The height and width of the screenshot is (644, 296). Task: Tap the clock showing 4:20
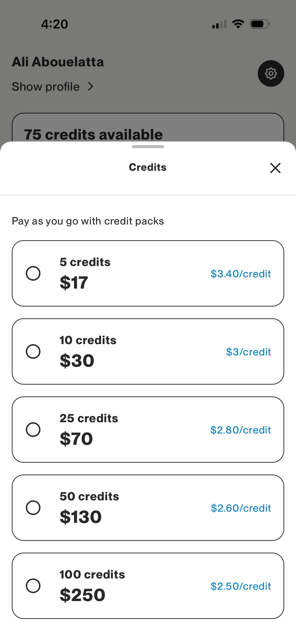54,24
